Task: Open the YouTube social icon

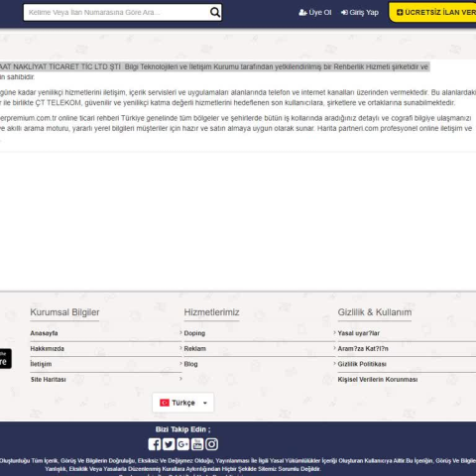Action: (x=197, y=444)
